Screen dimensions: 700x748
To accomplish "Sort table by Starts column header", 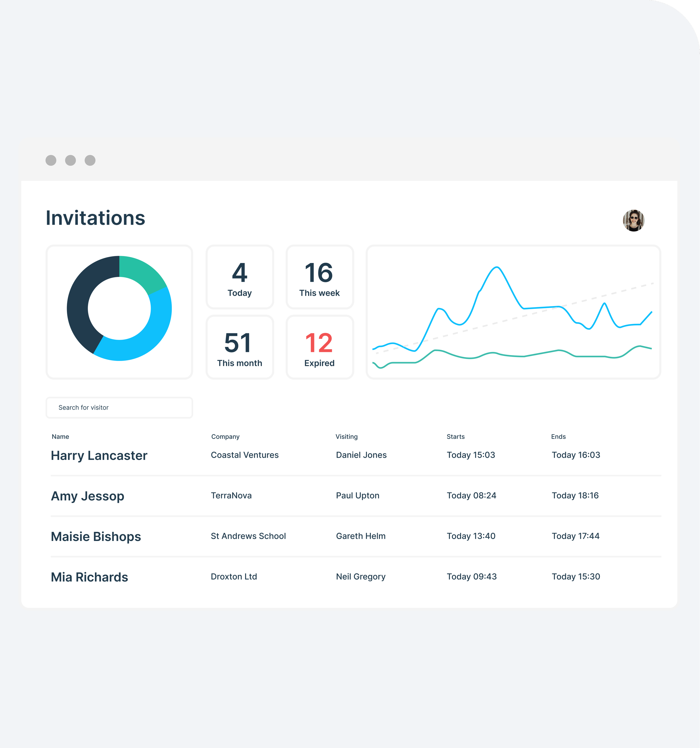I will click(x=455, y=437).
